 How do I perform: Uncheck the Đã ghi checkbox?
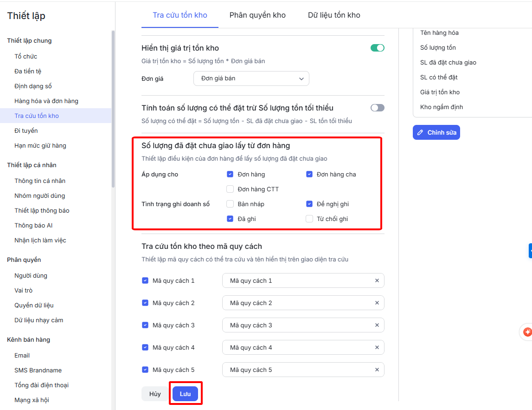click(230, 219)
